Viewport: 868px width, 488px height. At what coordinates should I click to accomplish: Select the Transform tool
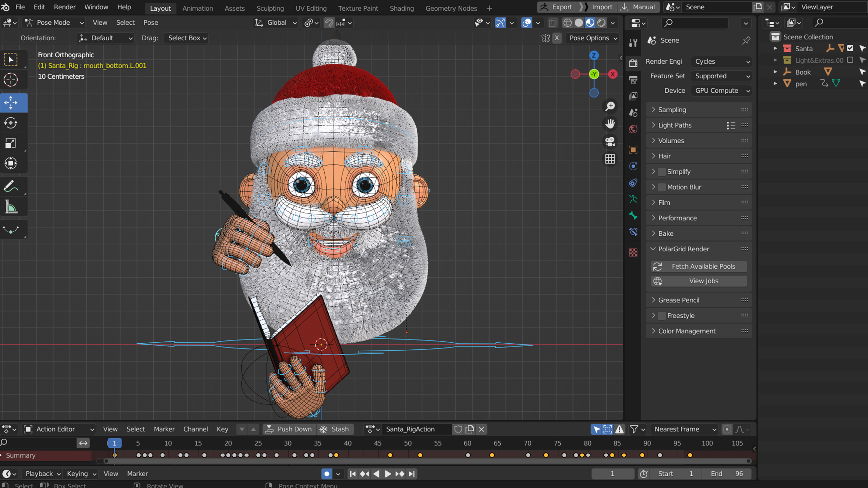pyautogui.click(x=11, y=163)
